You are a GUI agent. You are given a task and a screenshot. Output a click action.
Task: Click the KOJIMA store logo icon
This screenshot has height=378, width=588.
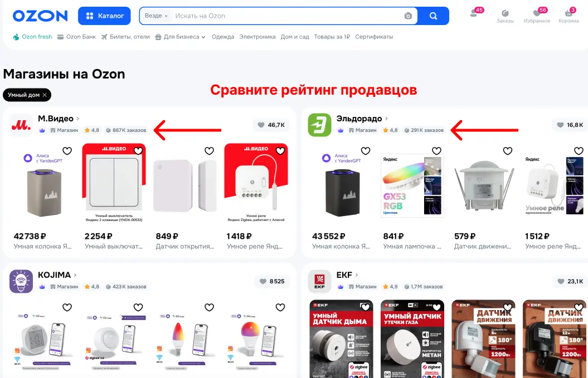(21, 281)
